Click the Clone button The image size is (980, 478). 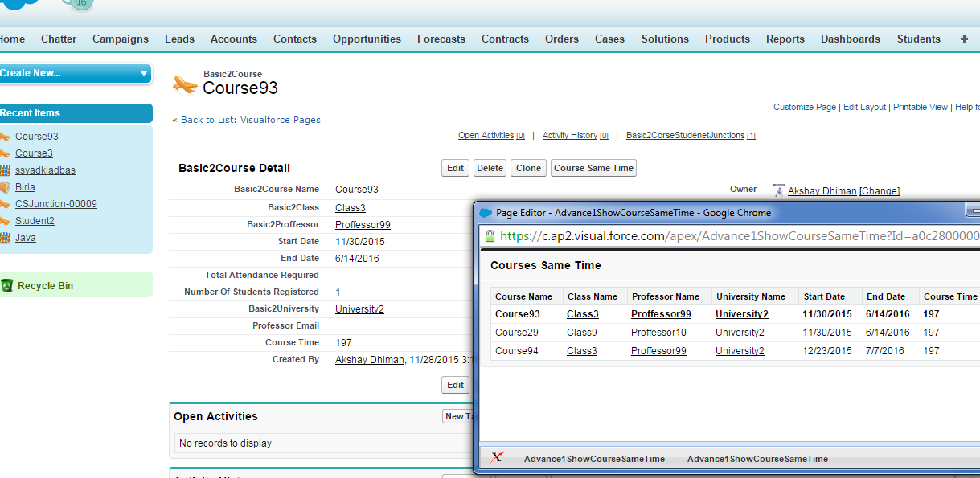point(528,168)
